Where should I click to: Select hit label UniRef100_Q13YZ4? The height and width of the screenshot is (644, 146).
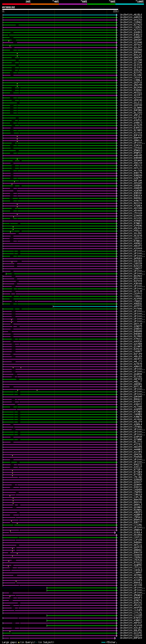click(x=131, y=65)
